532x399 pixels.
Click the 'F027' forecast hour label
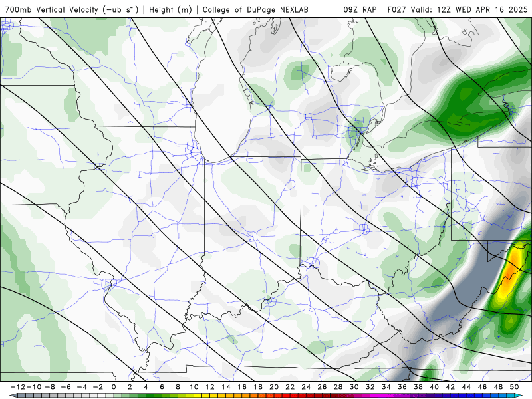point(396,9)
